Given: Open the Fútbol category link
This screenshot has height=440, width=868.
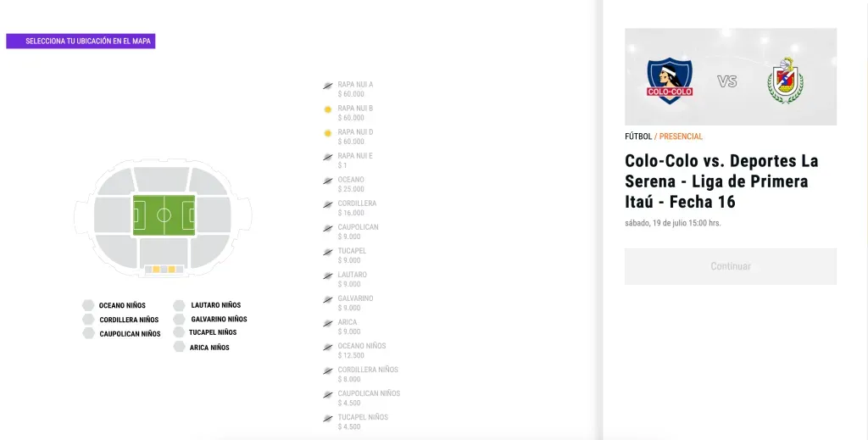Looking at the screenshot, I should (637, 136).
